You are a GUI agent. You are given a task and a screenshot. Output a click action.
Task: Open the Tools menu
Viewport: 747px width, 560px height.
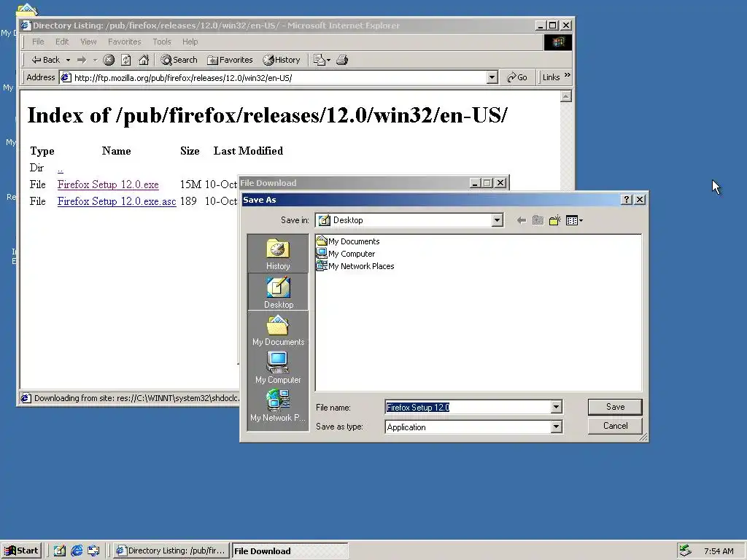pos(161,42)
